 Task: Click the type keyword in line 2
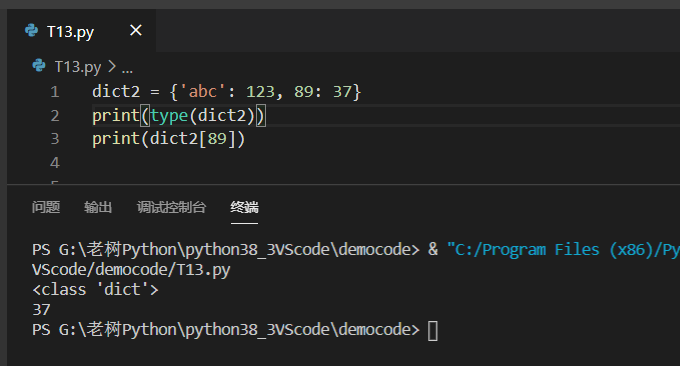click(169, 115)
